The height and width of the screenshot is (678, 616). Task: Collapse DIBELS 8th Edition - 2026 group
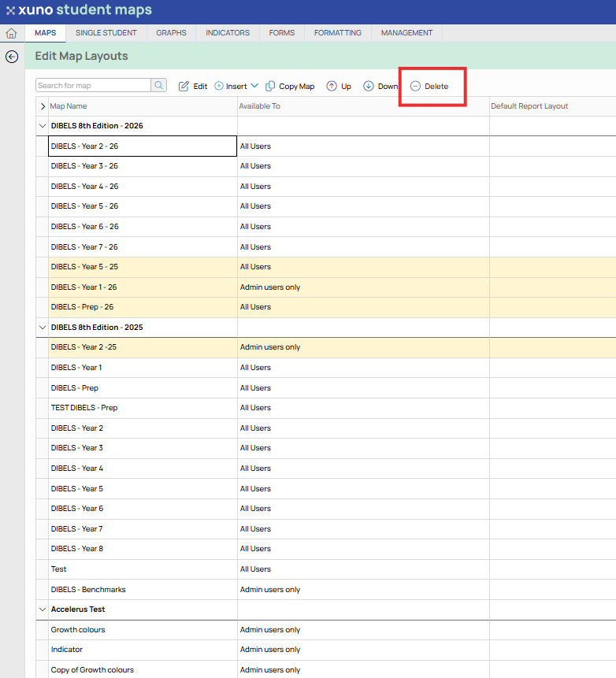click(x=43, y=126)
